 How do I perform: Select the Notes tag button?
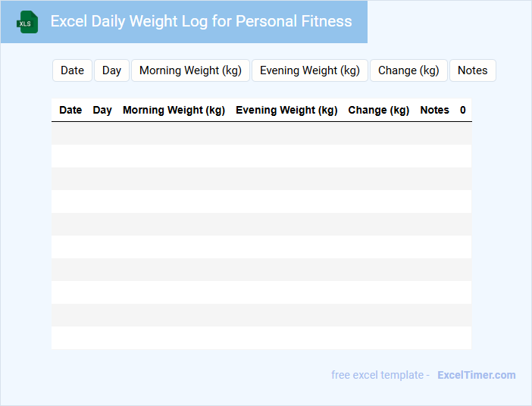click(x=472, y=70)
